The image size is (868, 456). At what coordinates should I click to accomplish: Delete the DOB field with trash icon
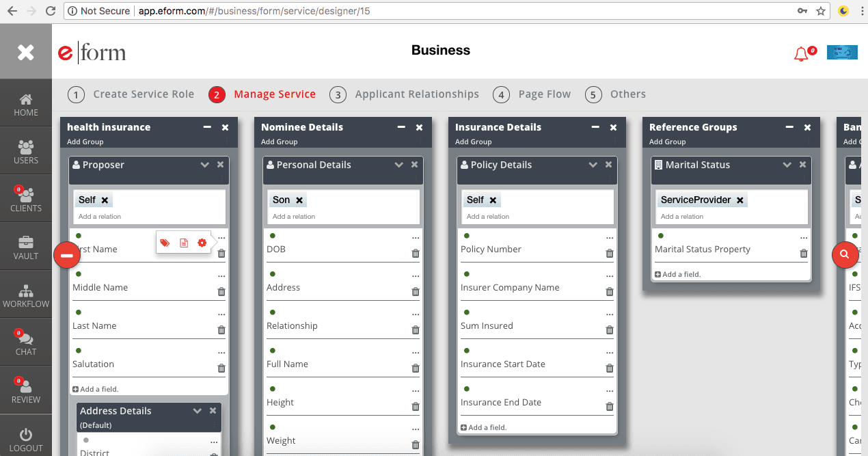click(415, 253)
